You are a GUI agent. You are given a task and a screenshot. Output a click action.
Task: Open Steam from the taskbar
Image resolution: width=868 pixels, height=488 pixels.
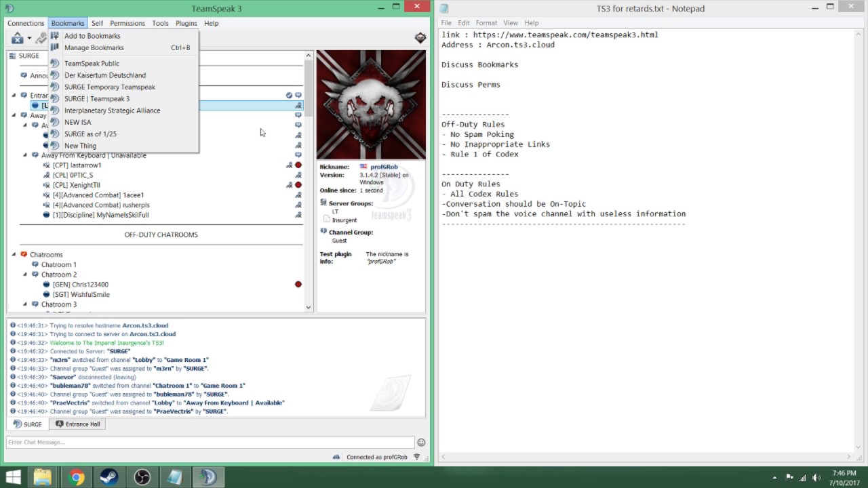point(108,477)
